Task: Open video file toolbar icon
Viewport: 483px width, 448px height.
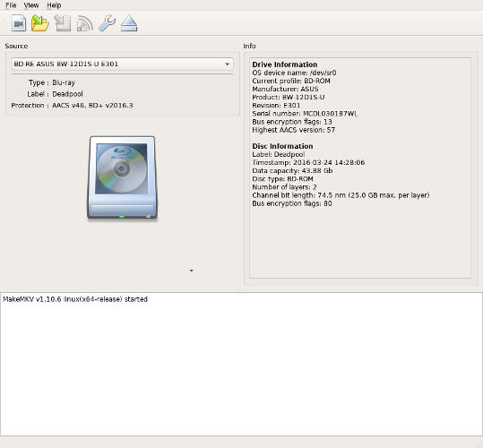Action: pyautogui.click(x=19, y=23)
